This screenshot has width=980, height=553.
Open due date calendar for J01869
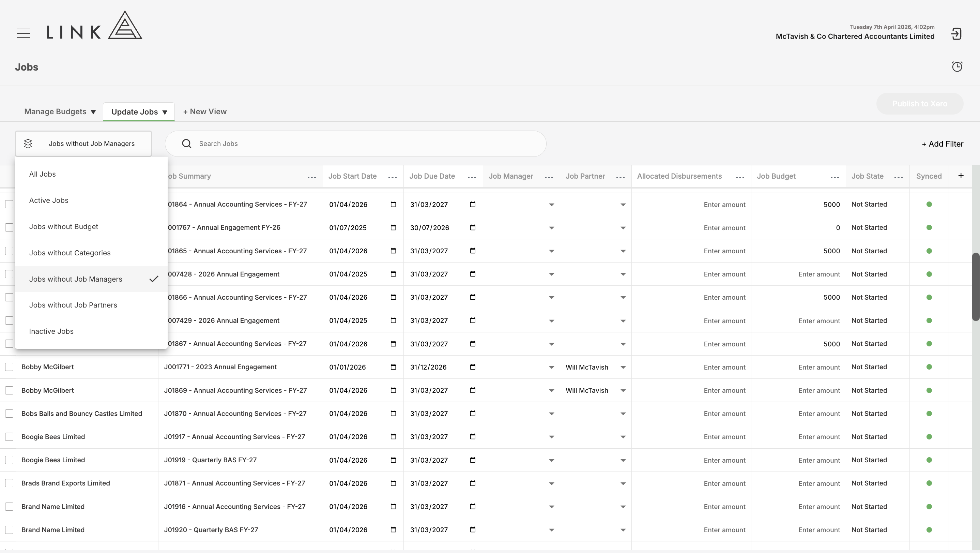click(473, 390)
